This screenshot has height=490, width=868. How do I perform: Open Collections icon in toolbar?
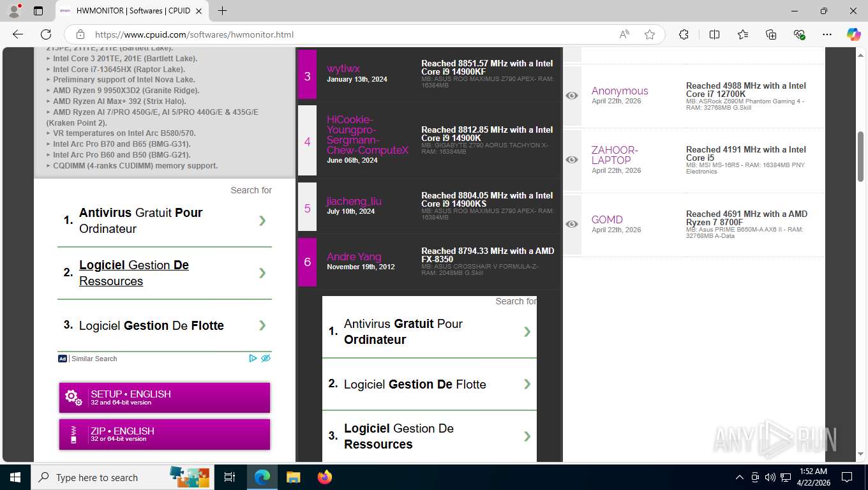point(771,34)
